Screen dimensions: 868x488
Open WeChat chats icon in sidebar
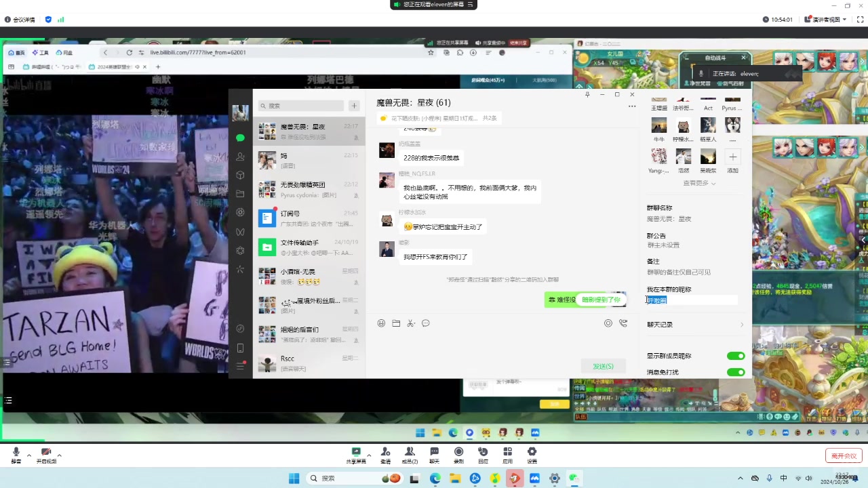tap(240, 138)
